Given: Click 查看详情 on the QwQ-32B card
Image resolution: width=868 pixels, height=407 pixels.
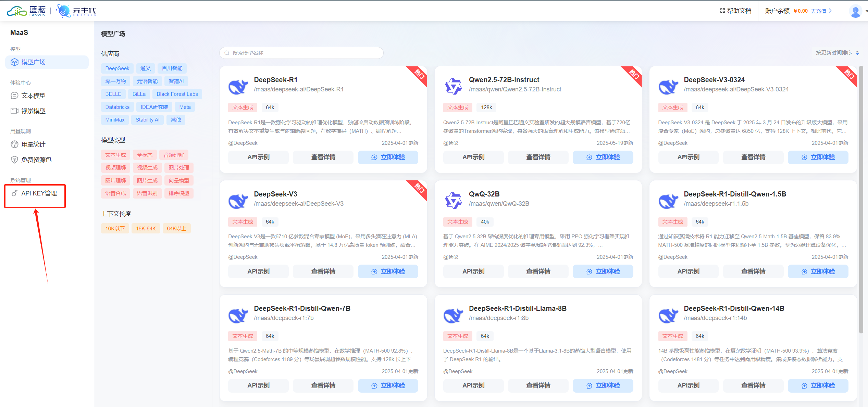Looking at the screenshot, I should coord(538,271).
